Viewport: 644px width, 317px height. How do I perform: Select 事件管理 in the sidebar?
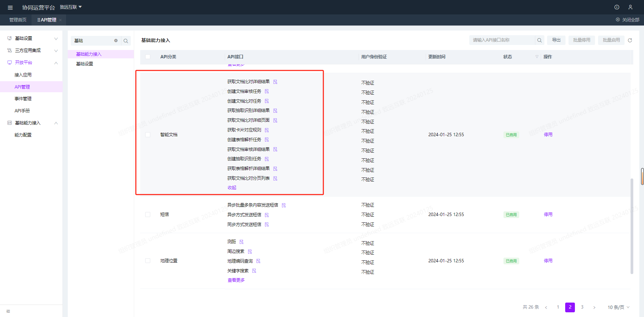23,99
